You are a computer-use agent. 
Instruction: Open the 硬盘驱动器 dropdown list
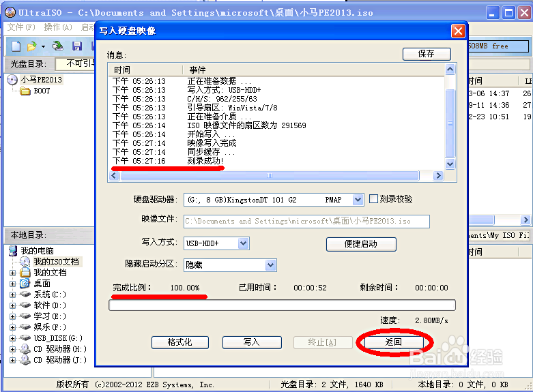(358, 200)
